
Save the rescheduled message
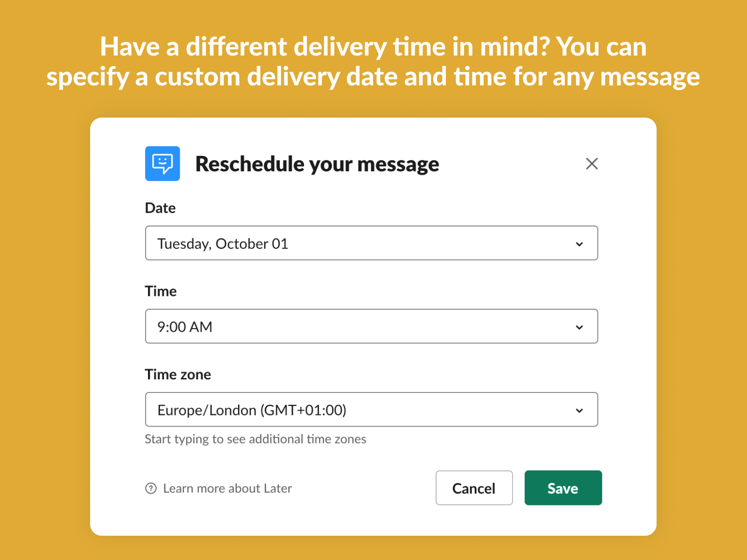[563, 488]
